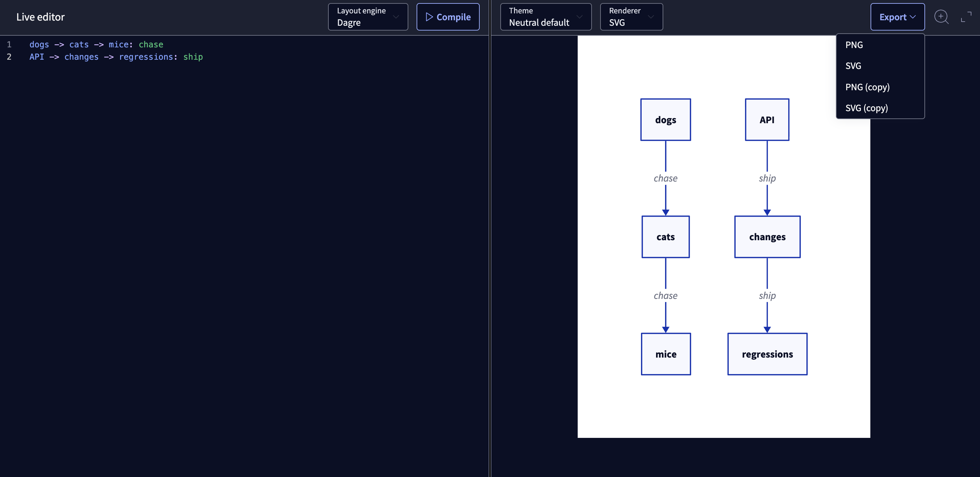Click the dogs node in diagram
Screen dimensions: 980x477
tap(665, 120)
